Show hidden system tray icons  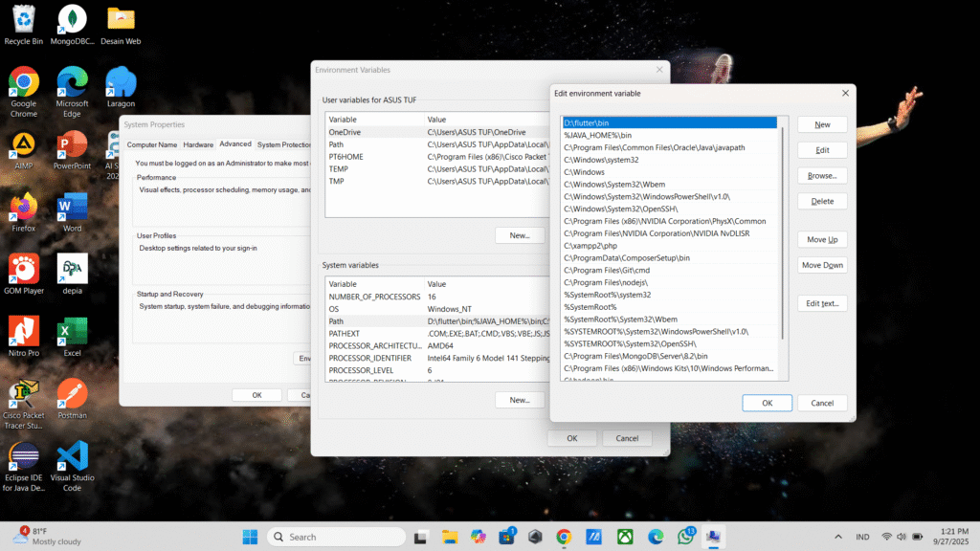pyautogui.click(x=838, y=537)
